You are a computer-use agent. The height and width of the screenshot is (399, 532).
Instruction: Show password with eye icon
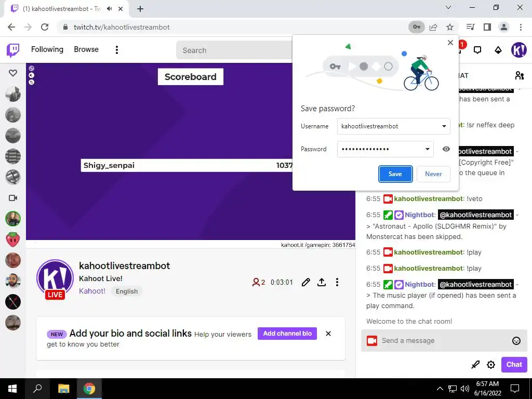(x=446, y=149)
